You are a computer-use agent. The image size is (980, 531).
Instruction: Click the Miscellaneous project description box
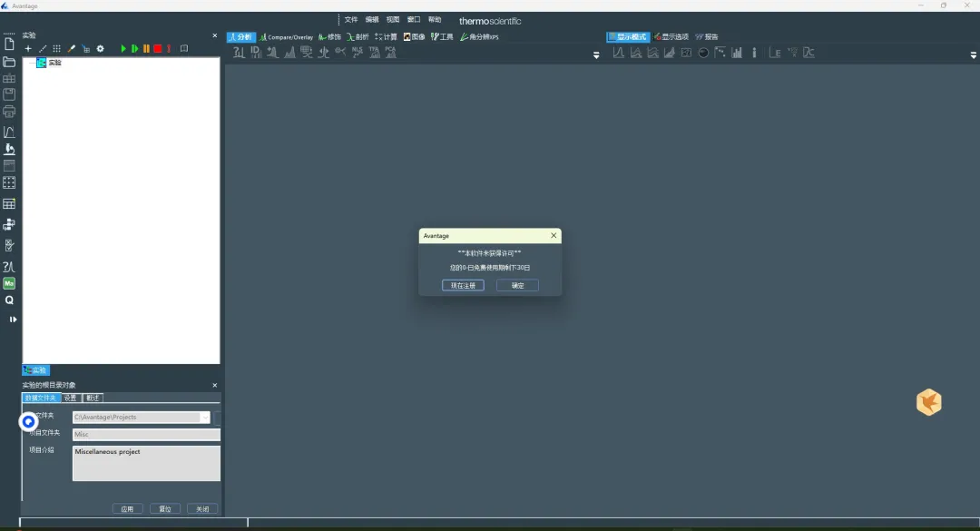(146, 464)
